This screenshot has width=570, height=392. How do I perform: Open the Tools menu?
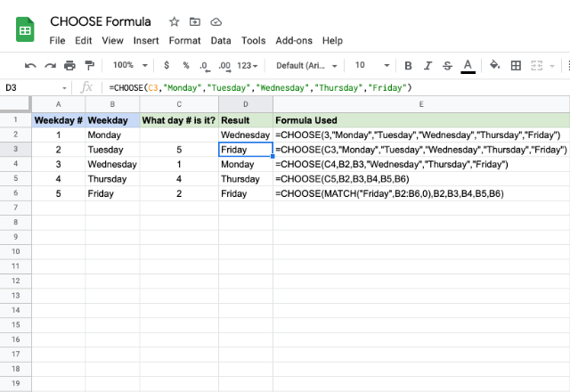[x=253, y=41]
